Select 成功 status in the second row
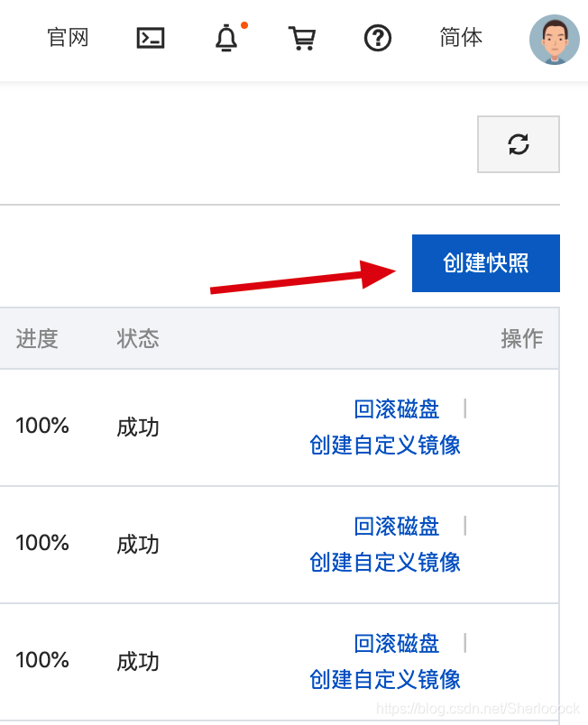Screen dimensions: 588x725 (x=138, y=545)
